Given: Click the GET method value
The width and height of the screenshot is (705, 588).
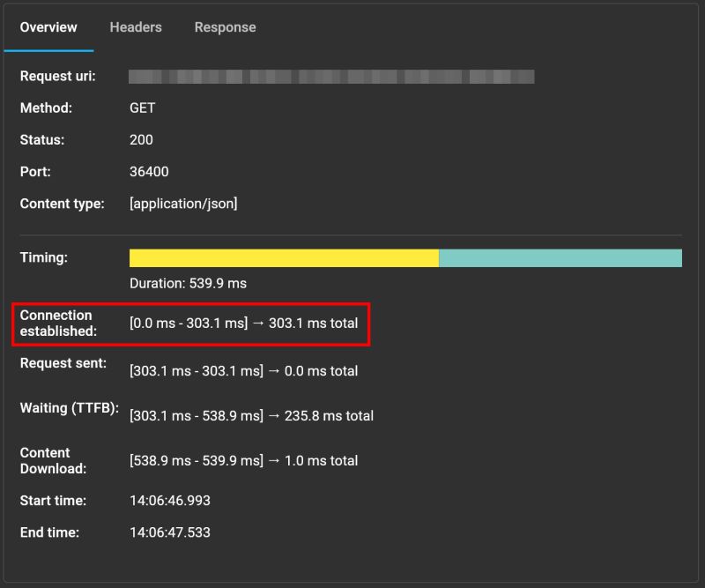Looking at the screenshot, I should (143, 108).
